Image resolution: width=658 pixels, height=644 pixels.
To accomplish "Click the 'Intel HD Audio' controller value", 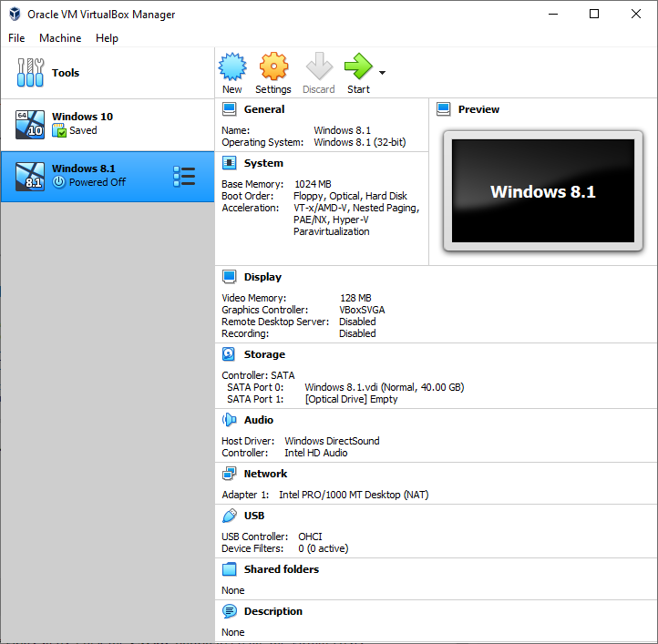I will click(316, 453).
